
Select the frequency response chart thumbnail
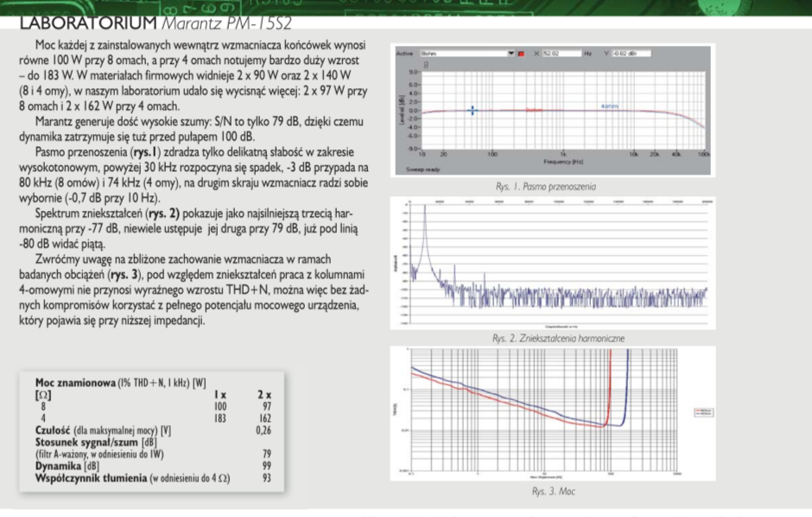[553, 110]
